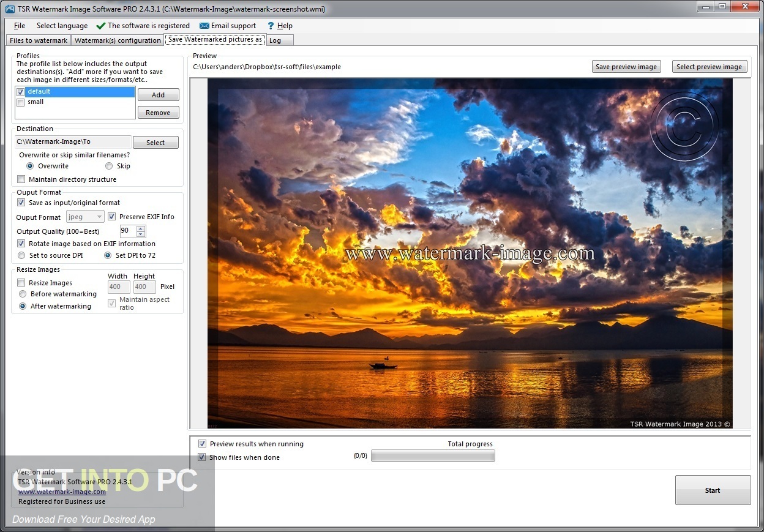Screen dimensions: 764x532
Task: Select After watermarking radio option
Action: (x=23, y=306)
